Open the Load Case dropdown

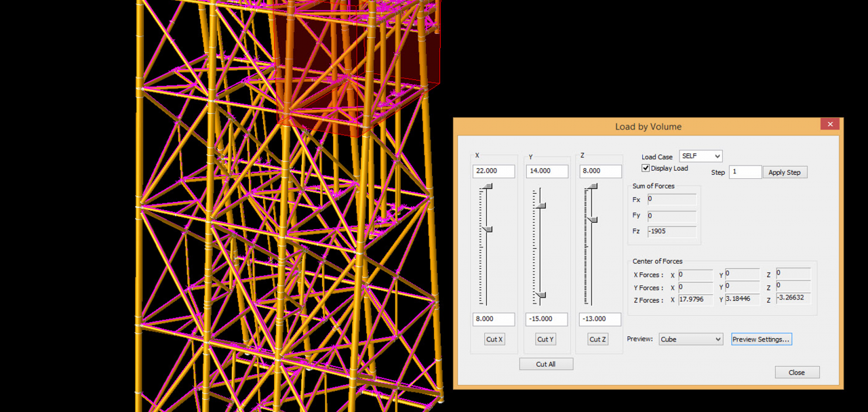[x=701, y=157]
